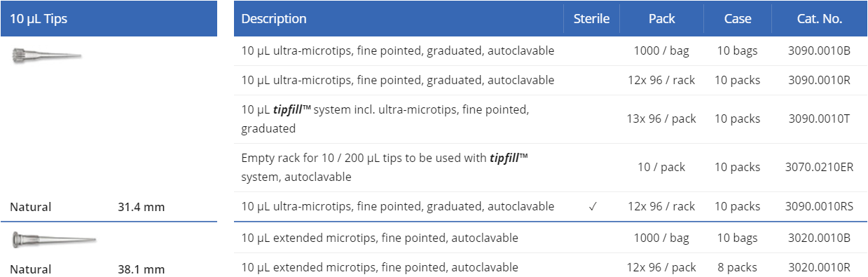This screenshot has height=277, width=868.
Task: Open catalog number 3020.0010B
Action: [x=819, y=238]
